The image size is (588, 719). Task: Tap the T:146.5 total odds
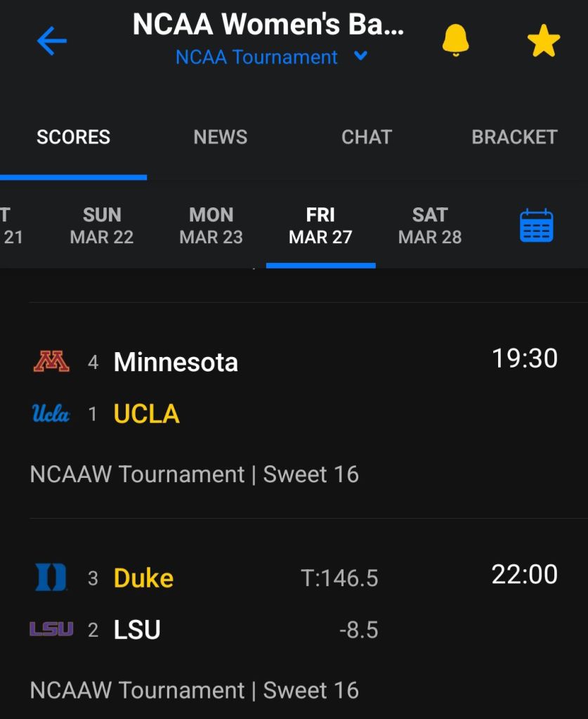[x=339, y=578]
